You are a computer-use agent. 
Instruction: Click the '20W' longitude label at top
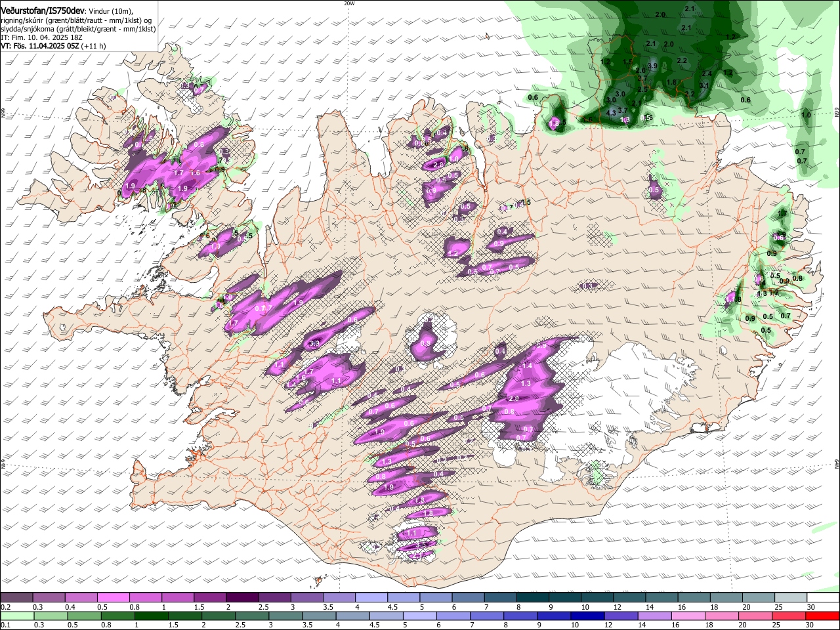[349, 3]
